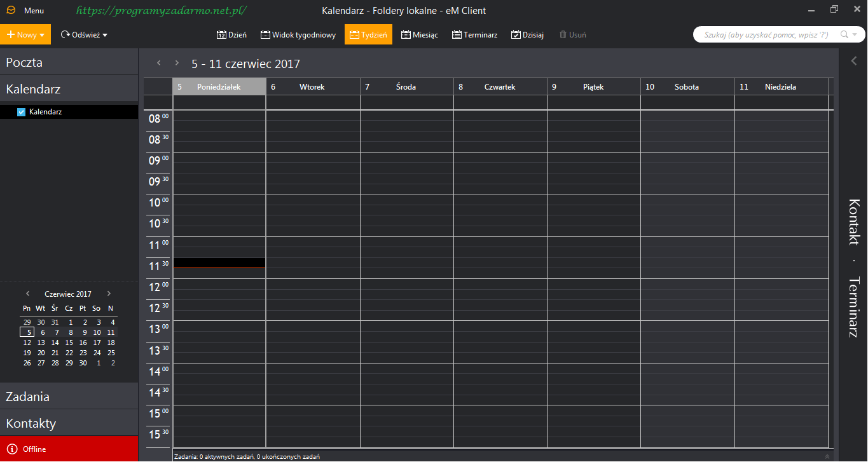The height and width of the screenshot is (462, 868).
Task: Switch to Miesiąc month view
Action: 419,35
